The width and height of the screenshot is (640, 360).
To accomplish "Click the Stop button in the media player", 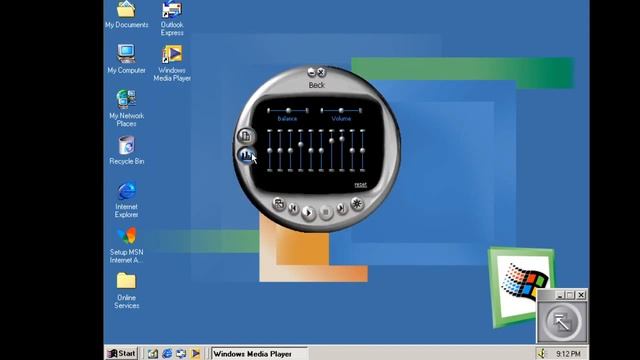I will pos(326,212).
